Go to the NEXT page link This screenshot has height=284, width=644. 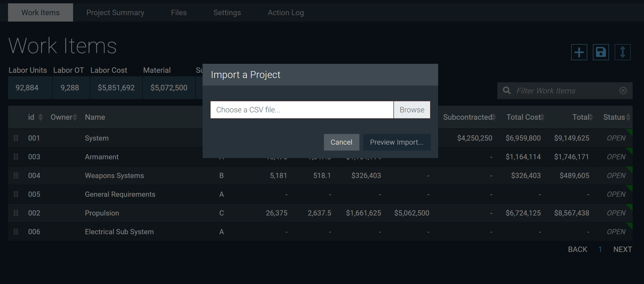[622, 249]
